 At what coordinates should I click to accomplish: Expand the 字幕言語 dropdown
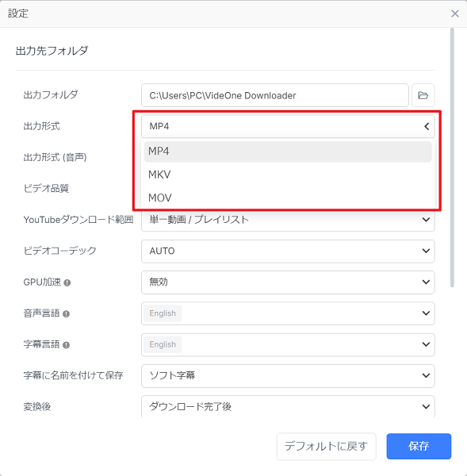288,344
